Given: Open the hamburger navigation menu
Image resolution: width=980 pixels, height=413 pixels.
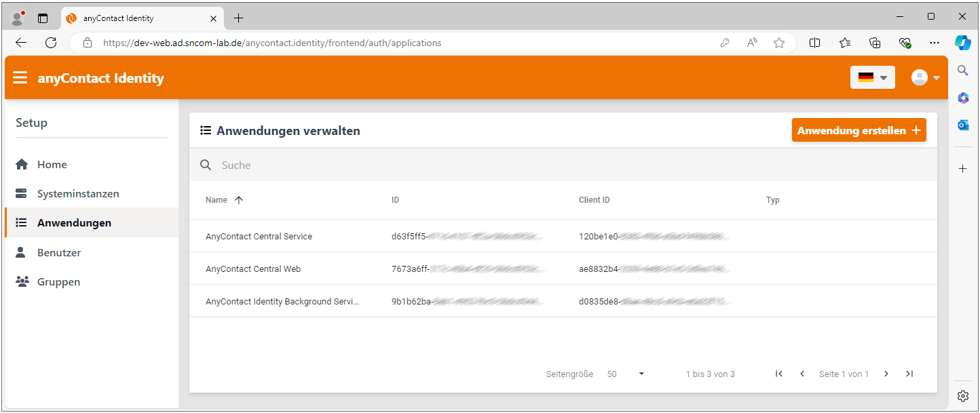Looking at the screenshot, I should tap(20, 78).
